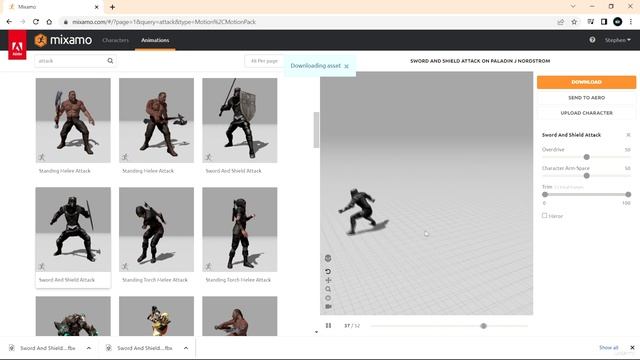Open the leftmost Sword And Shield fbx download
The image size is (640, 360).
coord(48,348)
